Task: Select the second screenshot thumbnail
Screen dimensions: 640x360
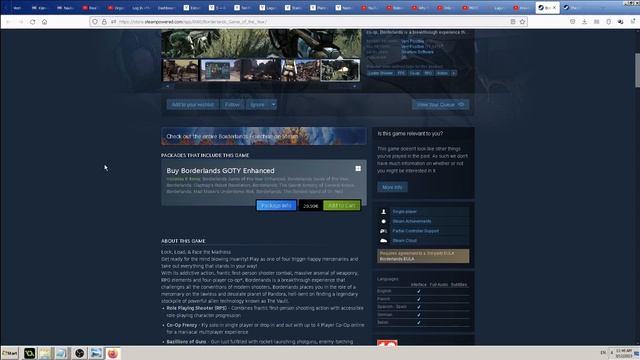Action: coord(220,70)
